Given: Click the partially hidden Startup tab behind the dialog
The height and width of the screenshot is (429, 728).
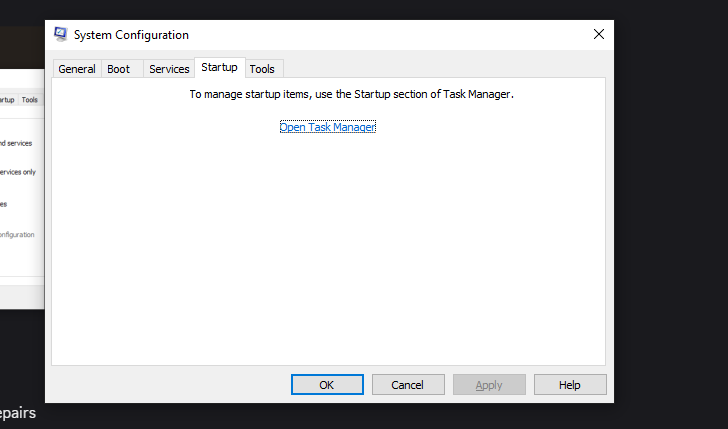Looking at the screenshot, I should [7, 100].
